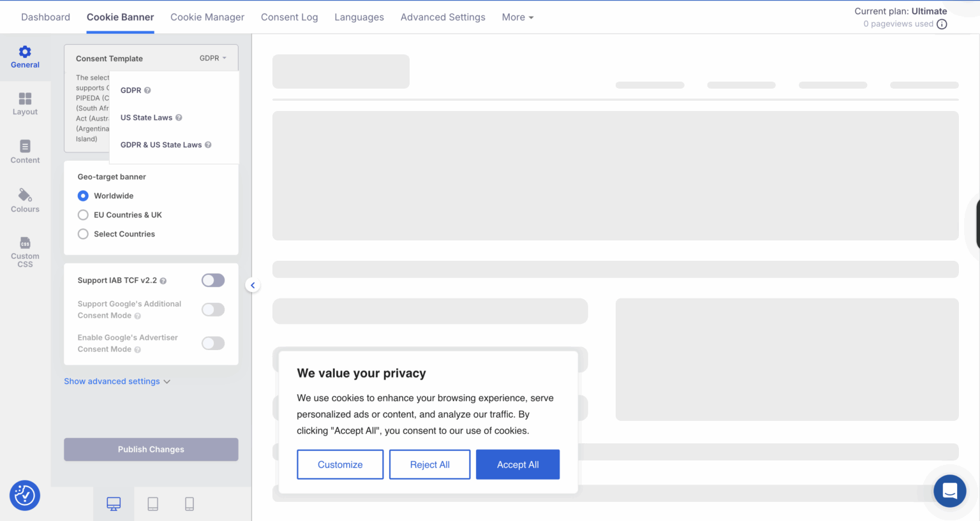This screenshot has height=521, width=980.
Task: Select EU Countries & UK radio option
Action: click(x=83, y=215)
